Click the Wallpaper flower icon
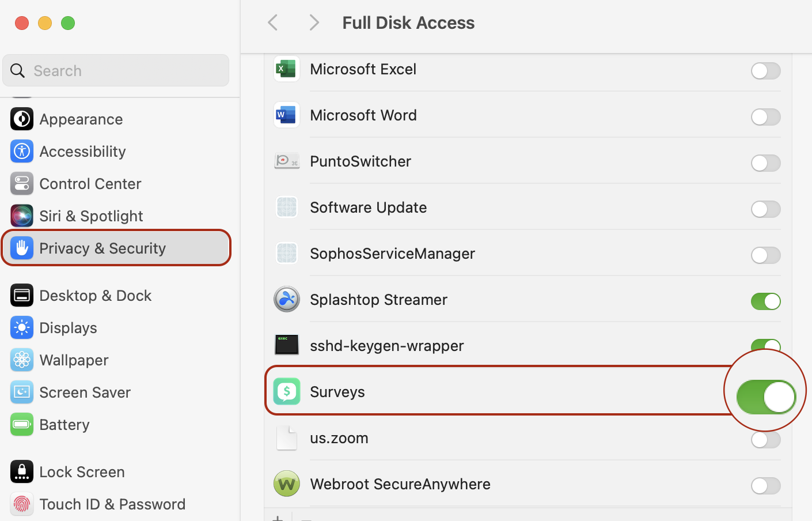 click(22, 360)
